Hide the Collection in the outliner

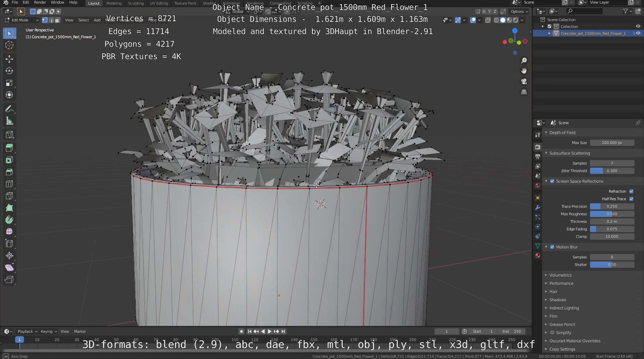[x=638, y=26]
